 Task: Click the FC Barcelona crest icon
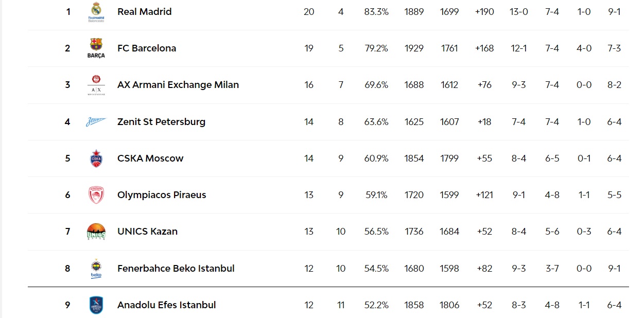tap(96, 48)
